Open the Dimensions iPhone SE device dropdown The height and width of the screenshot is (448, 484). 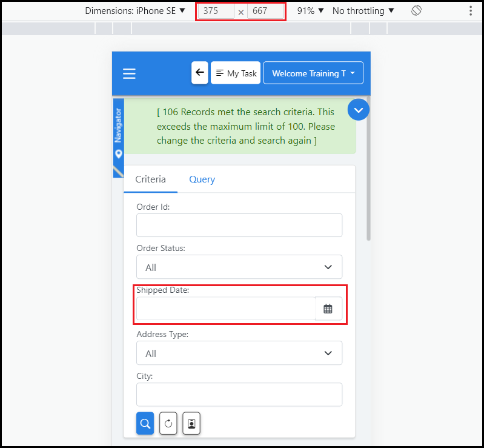[x=135, y=11]
